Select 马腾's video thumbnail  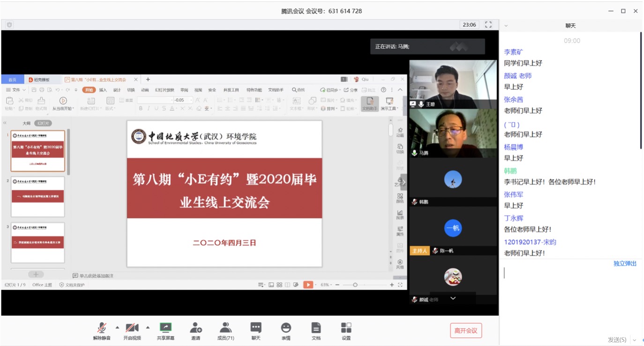pos(453,133)
